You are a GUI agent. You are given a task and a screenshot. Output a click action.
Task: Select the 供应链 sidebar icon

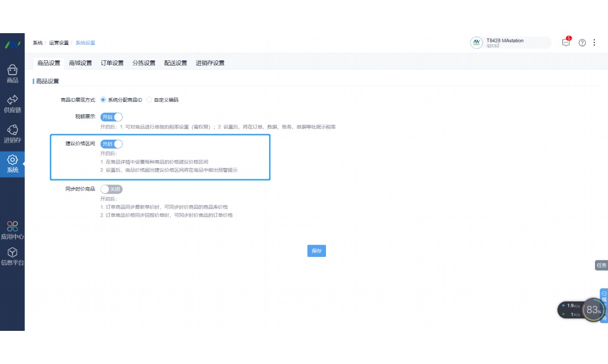(12, 101)
